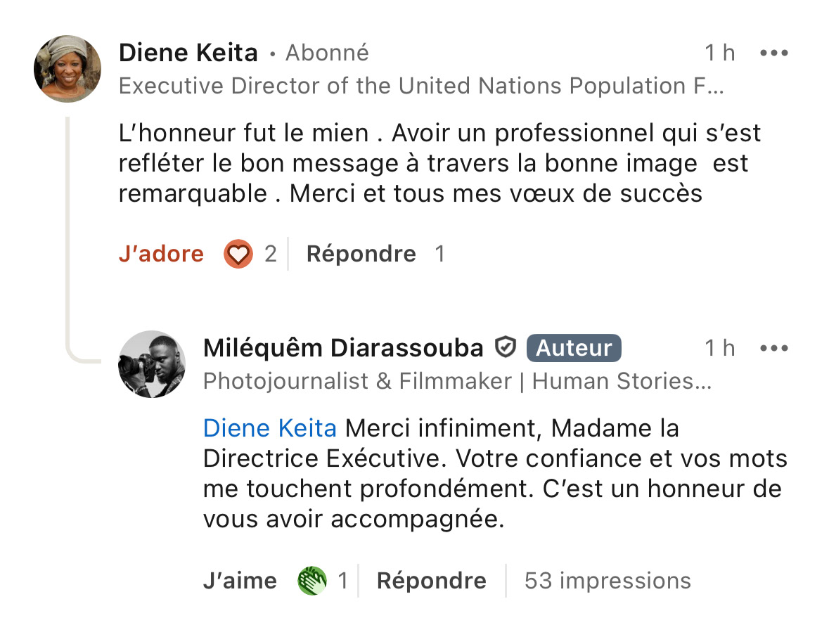
Task: Click the Photojournalist & Filmmaker headline
Action: coord(457,381)
